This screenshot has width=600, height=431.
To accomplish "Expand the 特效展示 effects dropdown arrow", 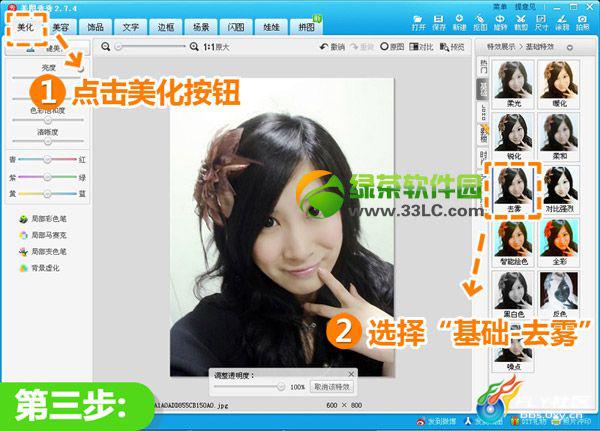I will [x=570, y=47].
